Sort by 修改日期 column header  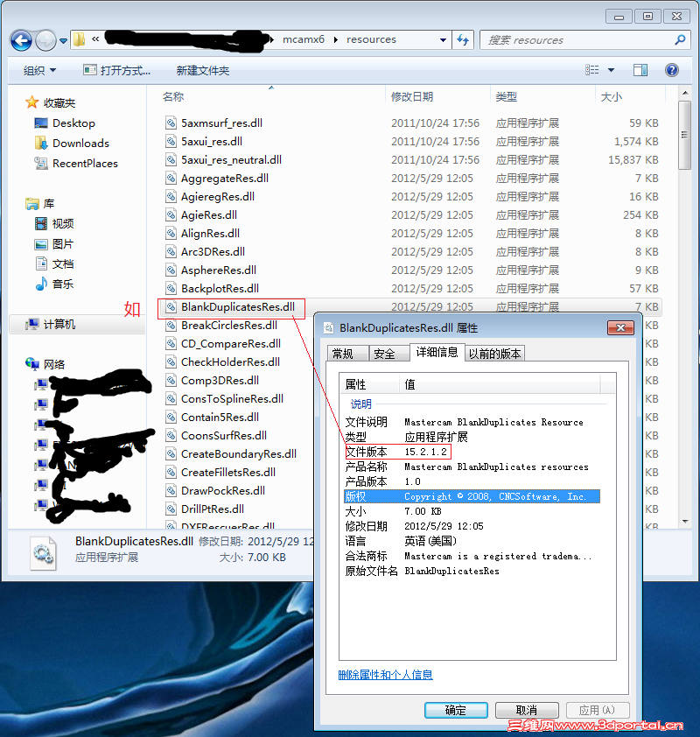point(411,97)
